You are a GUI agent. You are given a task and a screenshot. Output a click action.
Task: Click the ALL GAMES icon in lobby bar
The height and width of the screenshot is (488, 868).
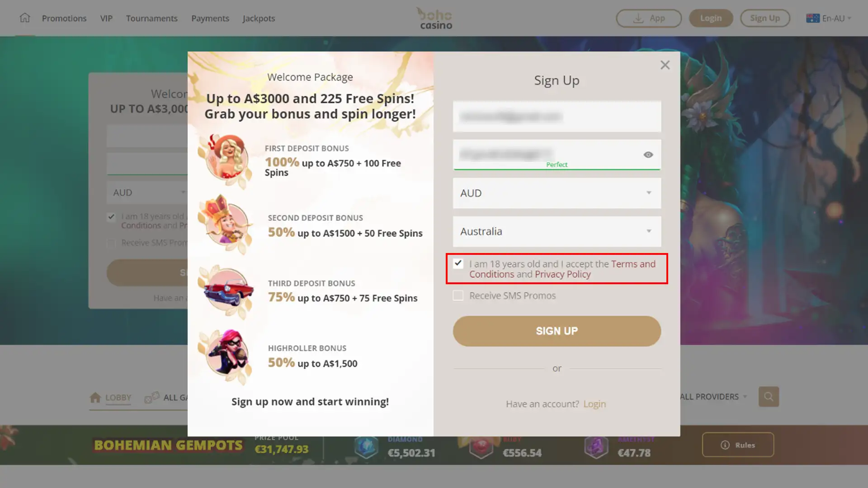coord(152,396)
